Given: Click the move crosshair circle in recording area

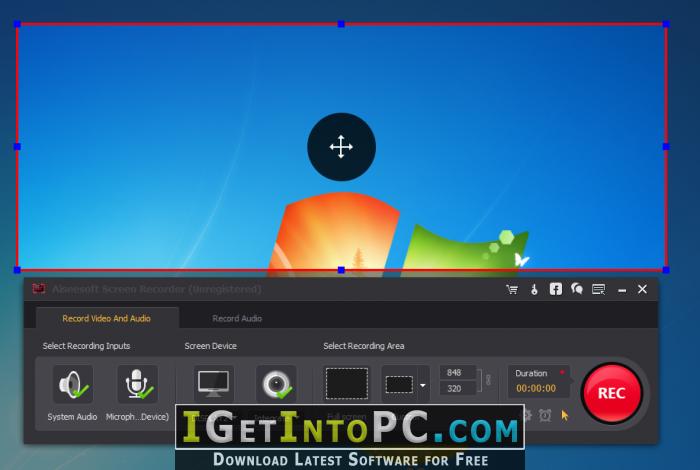Looking at the screenshot, I should (342, 147).
